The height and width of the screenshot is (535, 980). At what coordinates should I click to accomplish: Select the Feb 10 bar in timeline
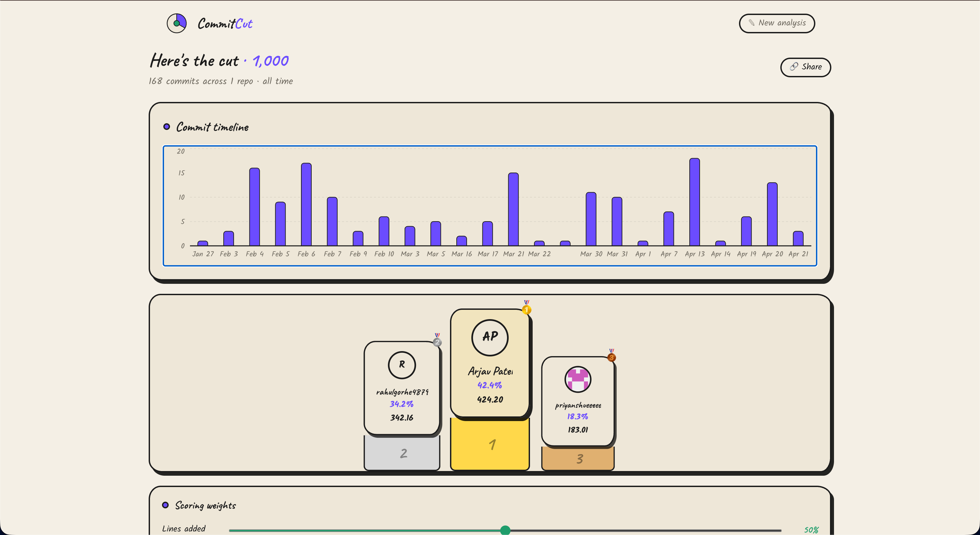click(x=384, y=231)
